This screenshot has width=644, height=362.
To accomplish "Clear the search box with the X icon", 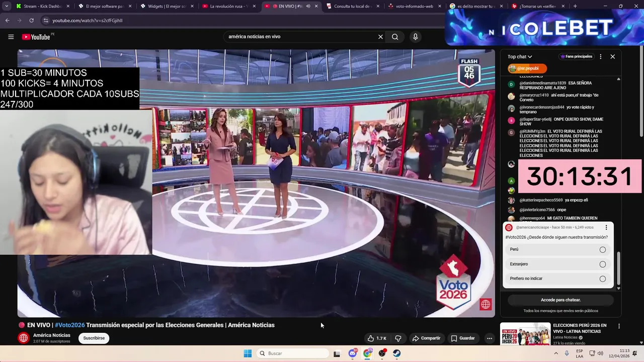I will coord(380,37).
